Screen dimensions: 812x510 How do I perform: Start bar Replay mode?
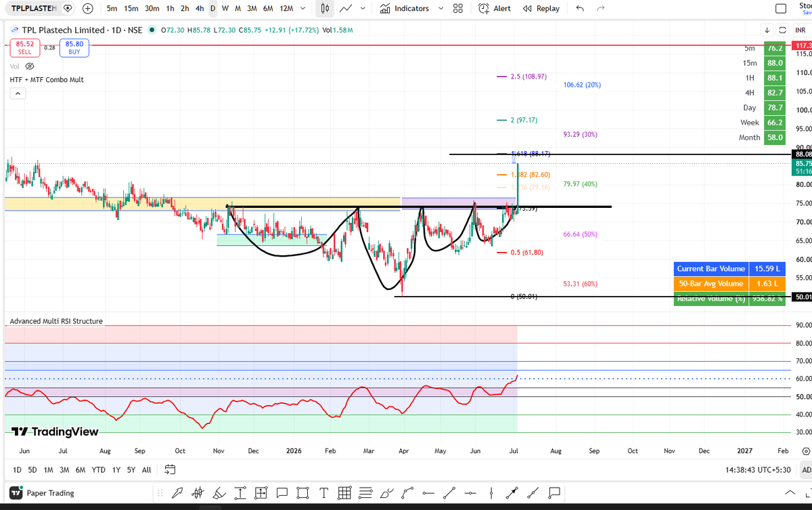[541, 8]
